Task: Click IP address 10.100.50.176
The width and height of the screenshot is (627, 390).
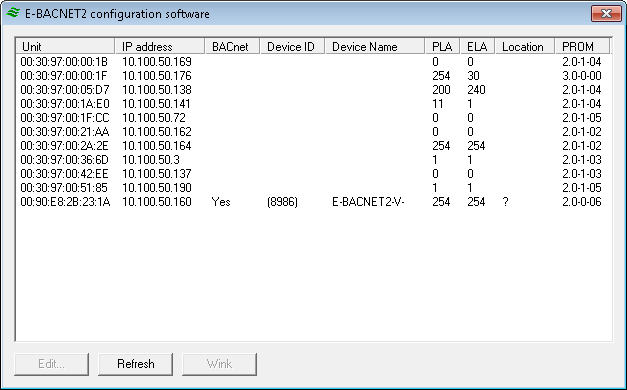Action: [x=157, y=76]
